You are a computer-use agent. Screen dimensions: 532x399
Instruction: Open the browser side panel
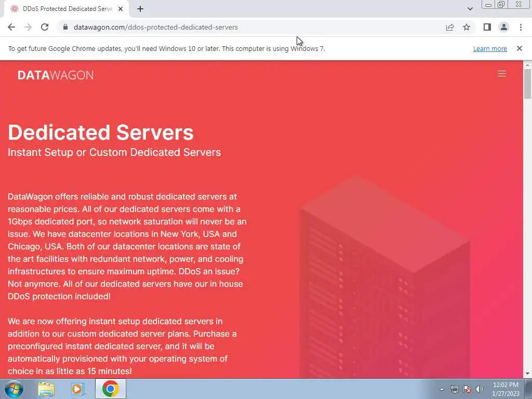point(487,27)
